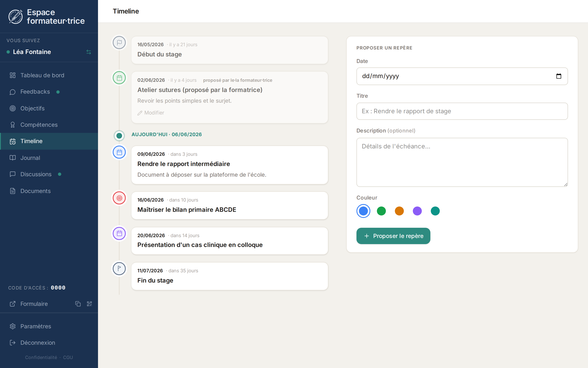The height and width of the screenshot is (368, 588).
Task: Click the pencil icon next to Modifier
Action: [140, 113]
